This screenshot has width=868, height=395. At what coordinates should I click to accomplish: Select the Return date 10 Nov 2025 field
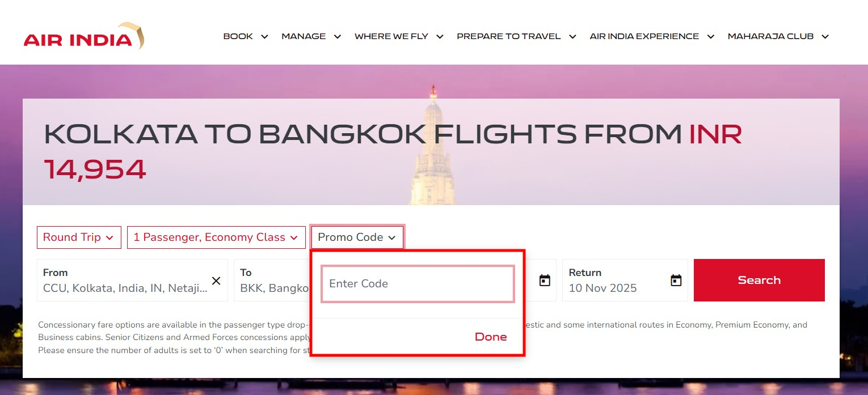point(616,281)
